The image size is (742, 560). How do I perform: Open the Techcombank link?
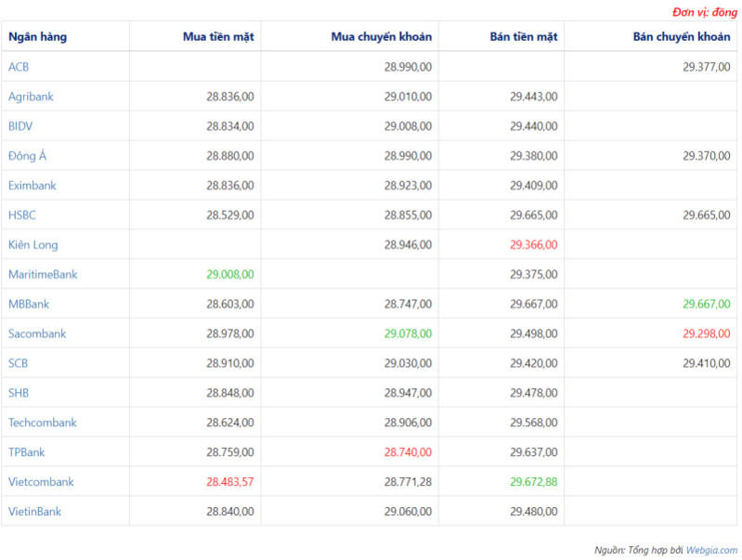42,423
